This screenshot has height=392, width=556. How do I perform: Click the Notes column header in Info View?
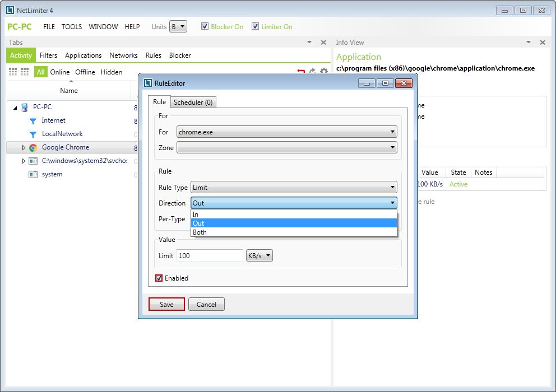coord(483,172)
